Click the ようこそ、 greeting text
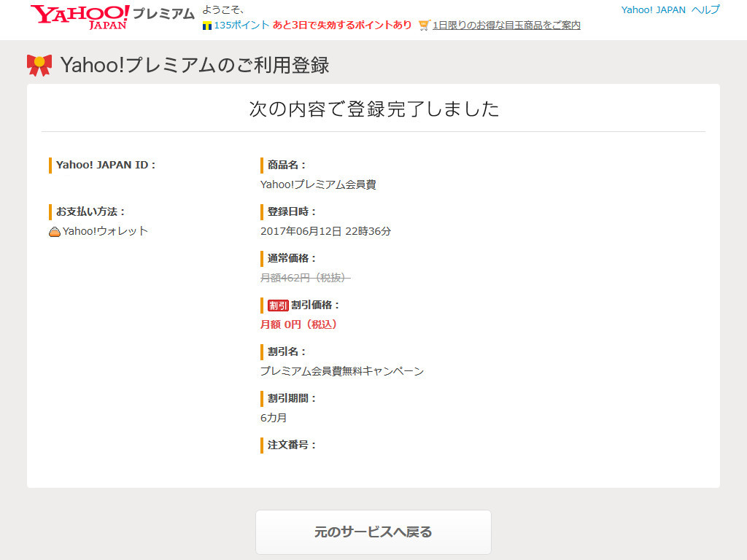This screenshot has width=747, height=560. click(223, 10)
